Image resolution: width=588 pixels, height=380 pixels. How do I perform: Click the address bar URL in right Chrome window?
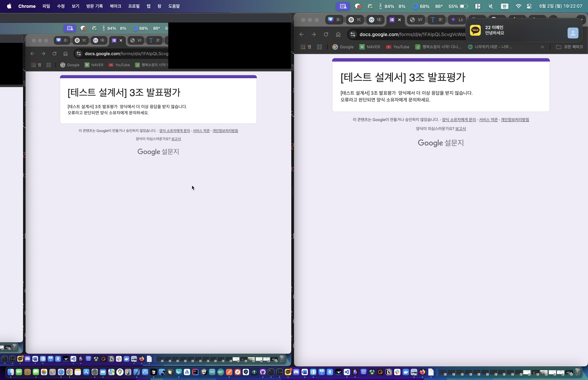tap(412, 34)
